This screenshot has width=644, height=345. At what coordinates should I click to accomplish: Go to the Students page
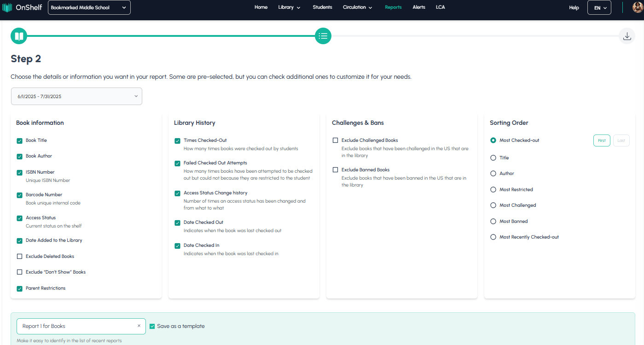[x=322, y=7]
